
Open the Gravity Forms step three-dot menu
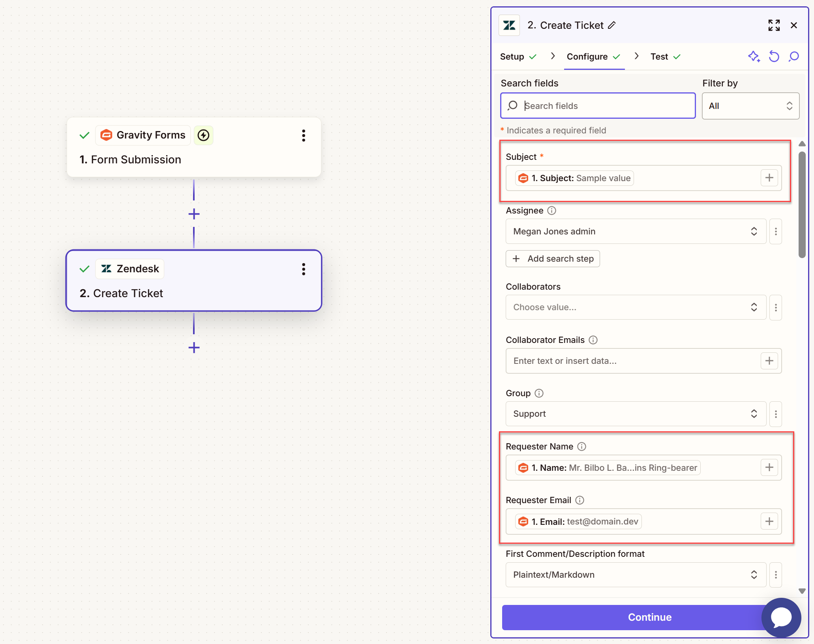coord(303,135)
